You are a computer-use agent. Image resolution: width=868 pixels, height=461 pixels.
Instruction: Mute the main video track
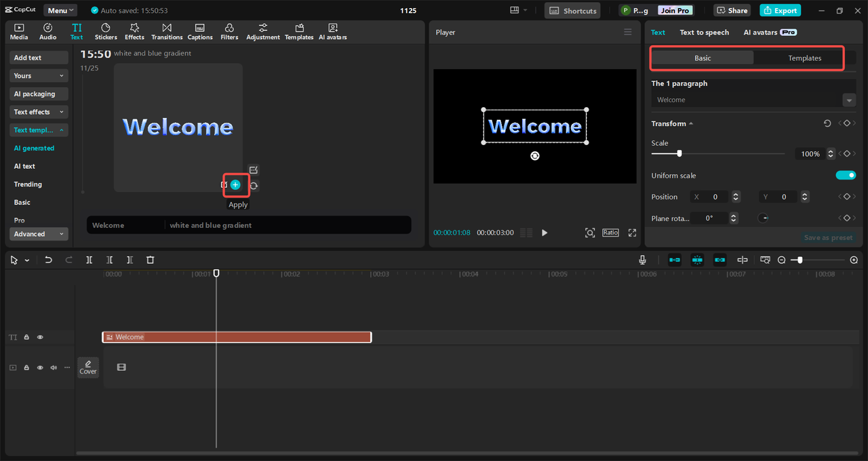tap(54, 367)
